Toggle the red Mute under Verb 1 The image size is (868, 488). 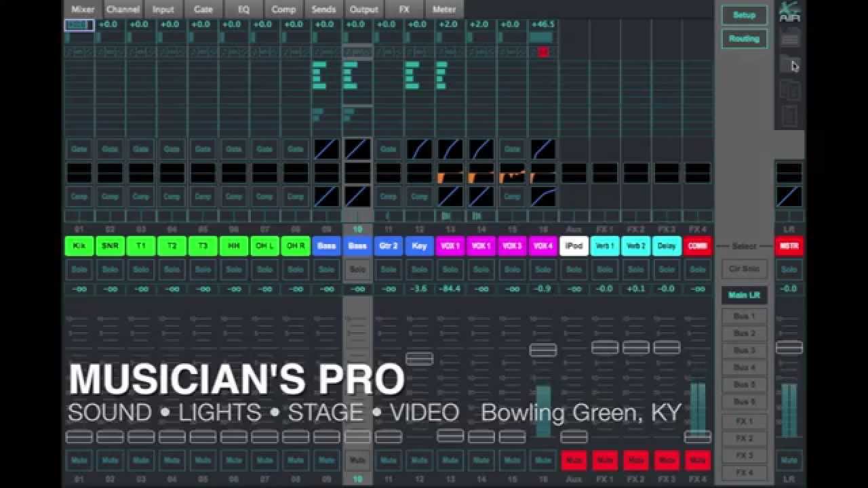click(x=605, y=460)
